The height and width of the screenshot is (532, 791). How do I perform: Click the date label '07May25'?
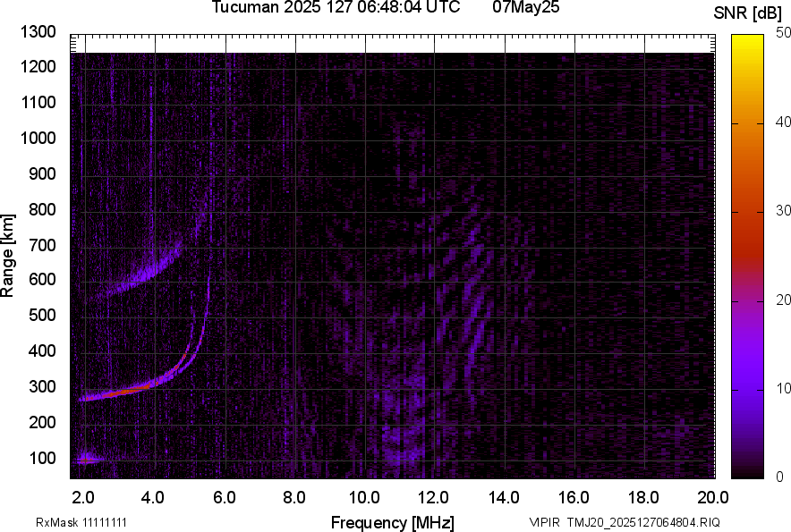coord(525,7)
